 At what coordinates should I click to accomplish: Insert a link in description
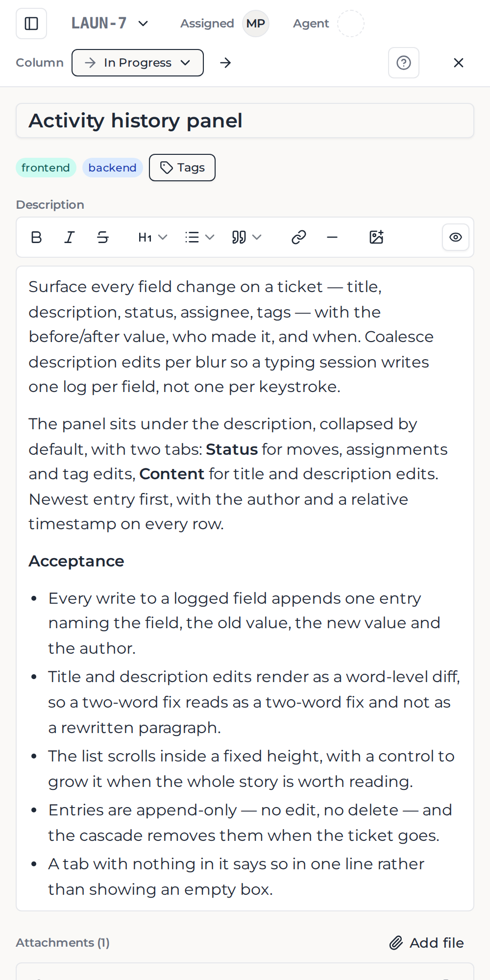pos(299,237)
